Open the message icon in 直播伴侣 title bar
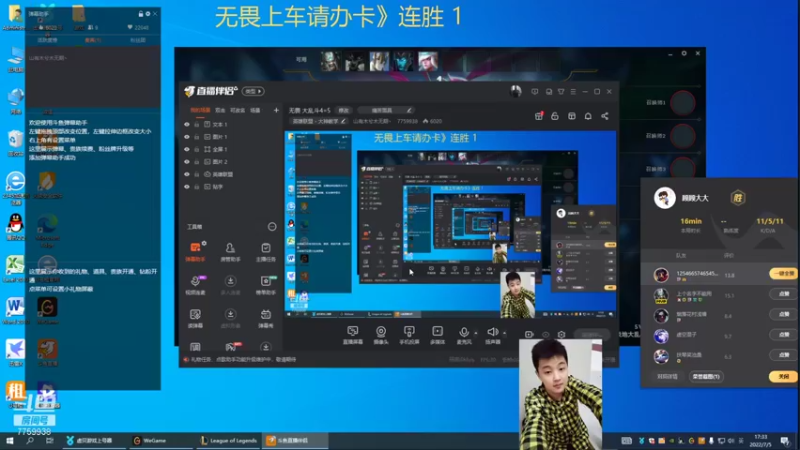Viewport: 800px width, 450px height. (x=535, y=92)
